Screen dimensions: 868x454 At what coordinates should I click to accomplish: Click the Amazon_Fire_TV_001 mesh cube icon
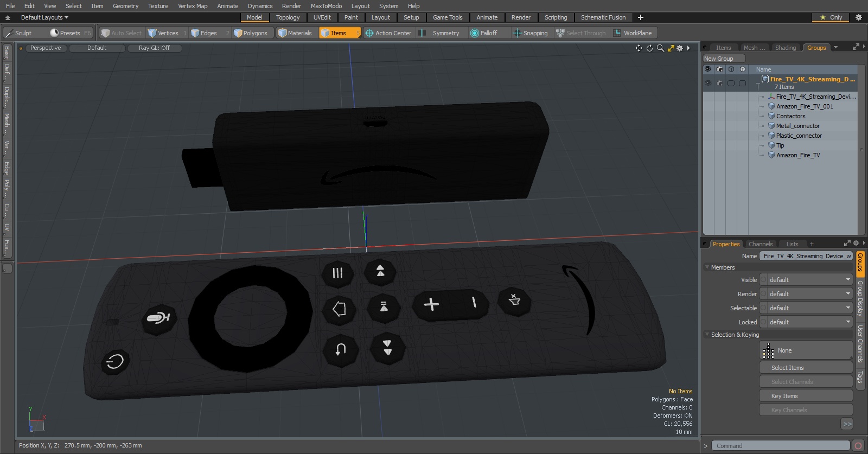coord(771,106)
